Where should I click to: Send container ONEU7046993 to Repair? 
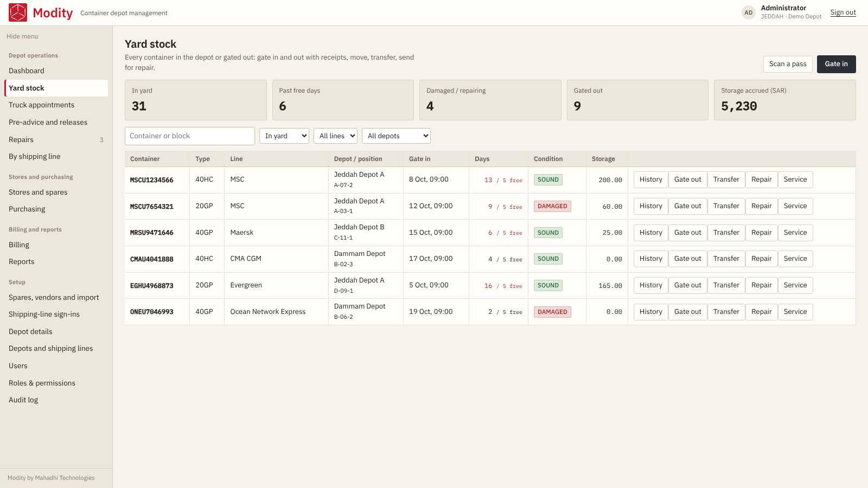click(x=762, y=312)
